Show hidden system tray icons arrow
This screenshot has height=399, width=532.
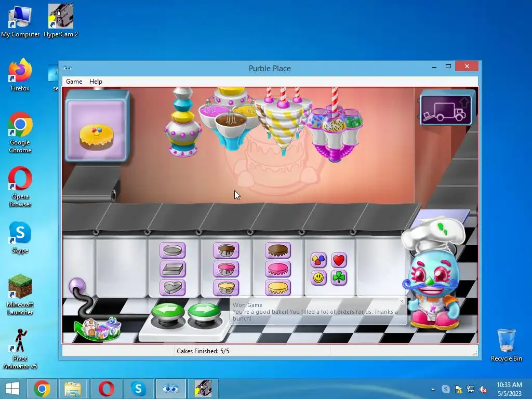[x=433, y=389]
